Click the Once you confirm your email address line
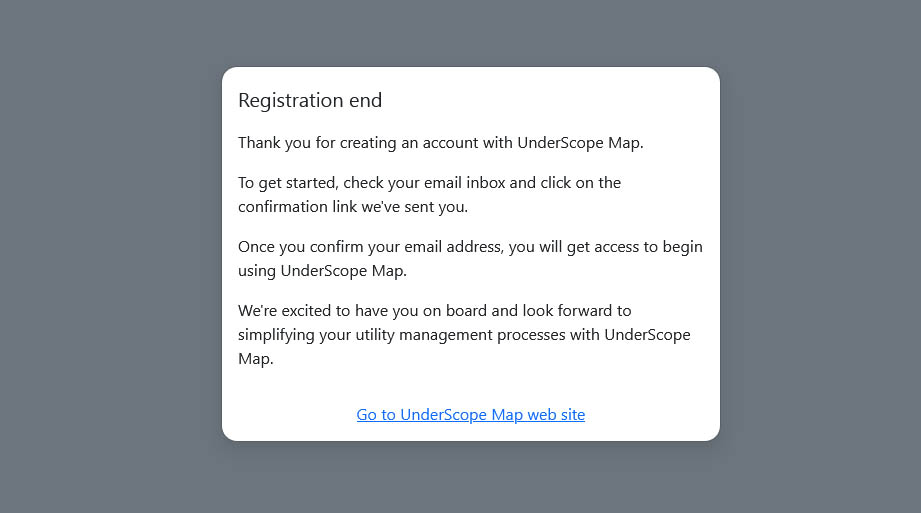 click(x=470, y=247)
